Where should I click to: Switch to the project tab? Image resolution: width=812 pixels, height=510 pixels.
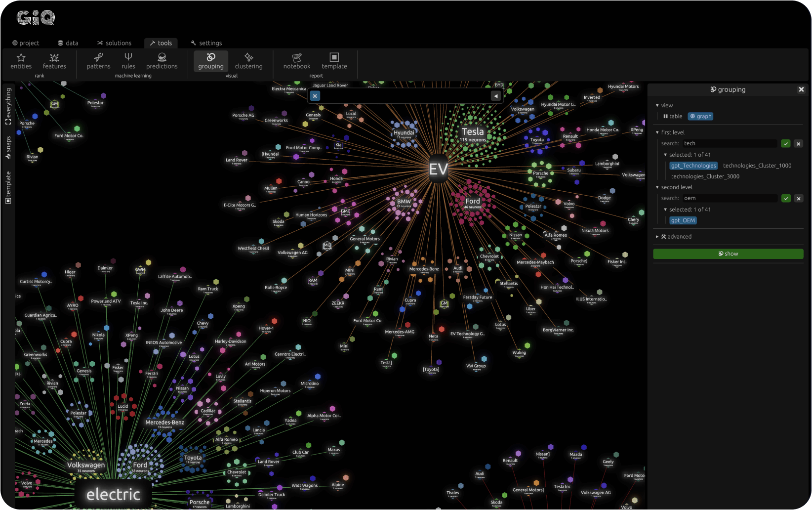click(x=26, y=43)
